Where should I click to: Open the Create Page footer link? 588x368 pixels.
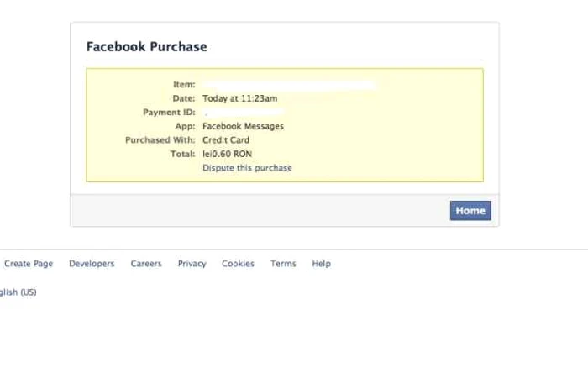(29, 264)
